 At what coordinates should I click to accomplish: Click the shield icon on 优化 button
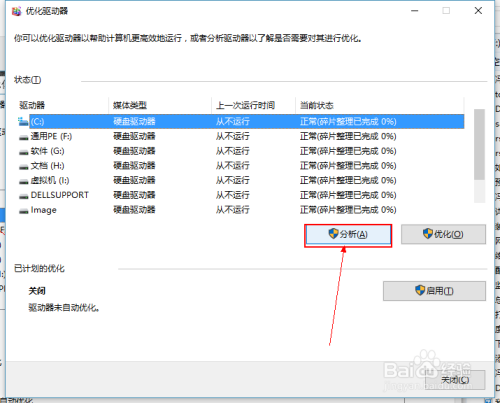pyautogui.click(x=428, y=233)
